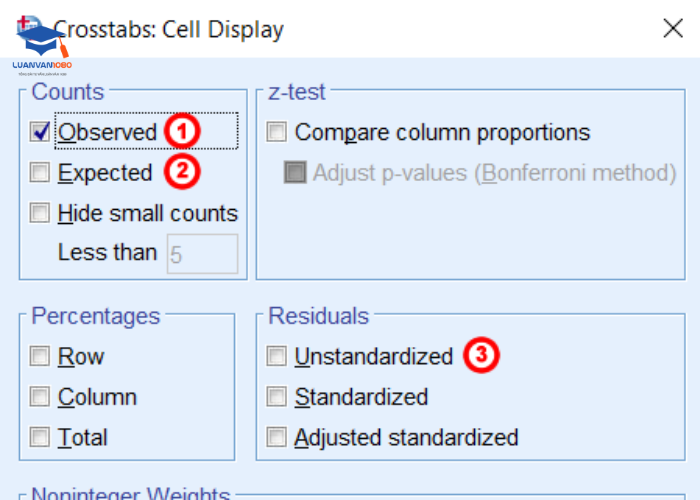Viewport: 700px width, 500px height.
Task: Click the Less than value field
Action: pyautogui.click(x=202, y=254)
